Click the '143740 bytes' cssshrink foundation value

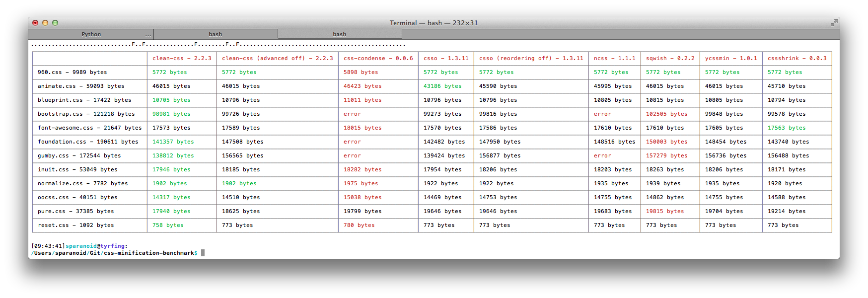tap(789, 142)
